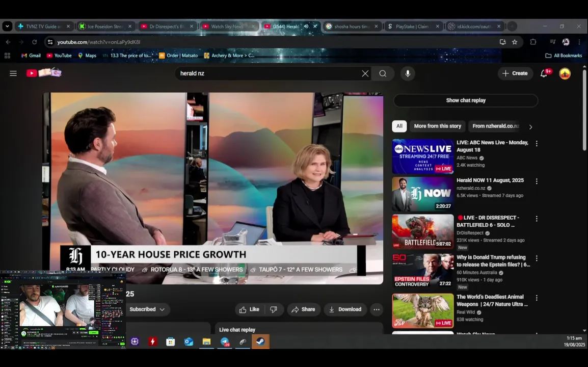
Task: Start voice search with the microphone
Action: (408, 73)
